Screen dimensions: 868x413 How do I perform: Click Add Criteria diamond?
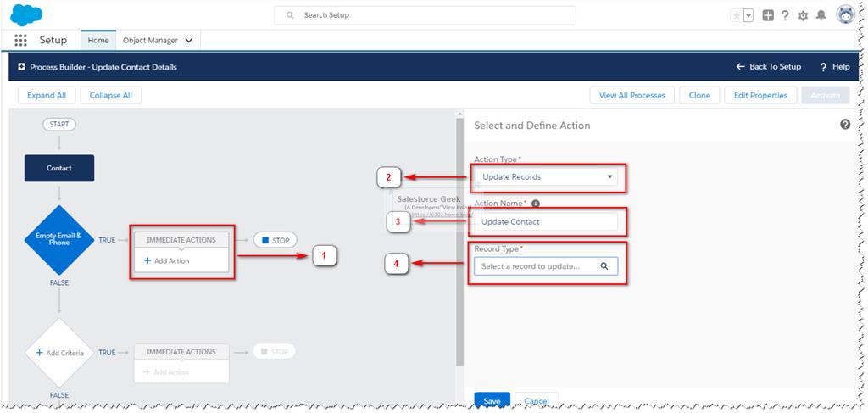point(59,353)
